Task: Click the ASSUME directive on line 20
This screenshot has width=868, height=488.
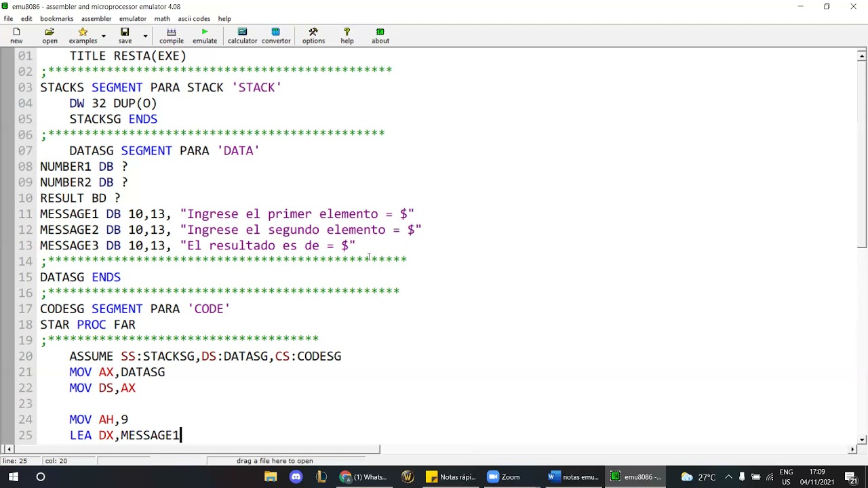Action: [x=205, y=356]
